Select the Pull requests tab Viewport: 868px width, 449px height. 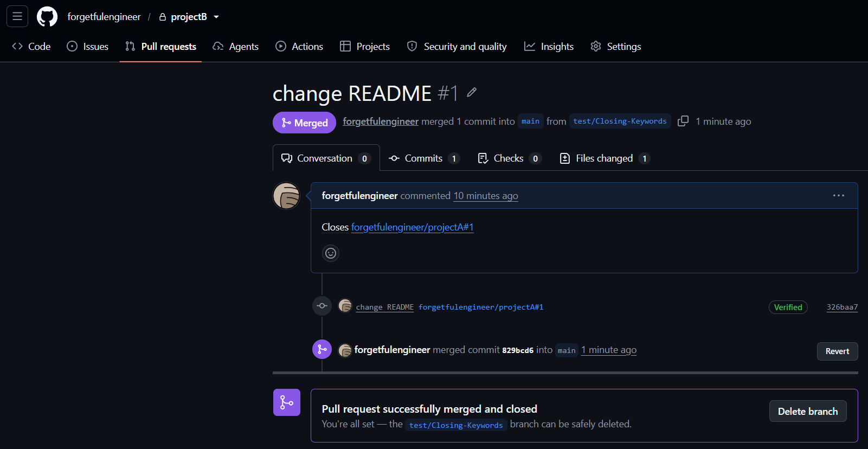[x=161, y=47]
